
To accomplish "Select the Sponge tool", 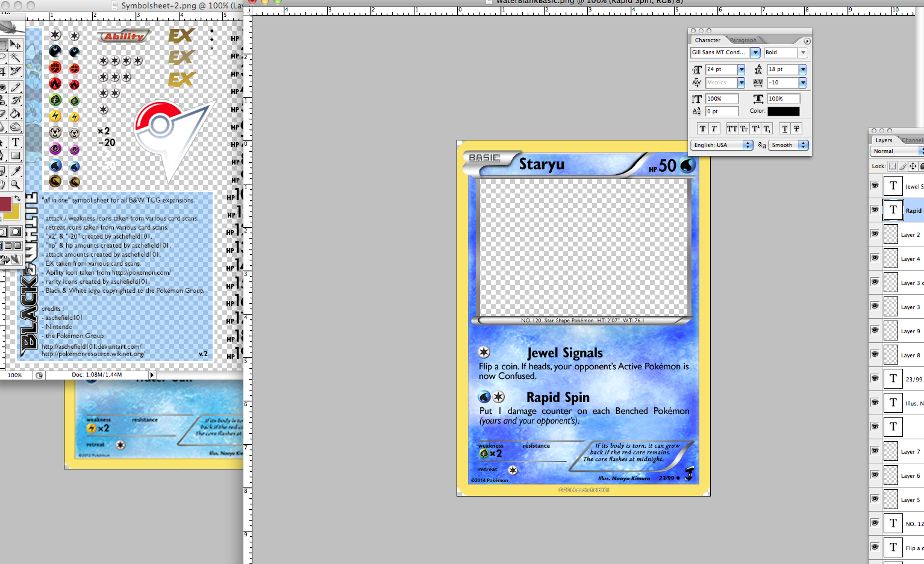I will point(15,127).
